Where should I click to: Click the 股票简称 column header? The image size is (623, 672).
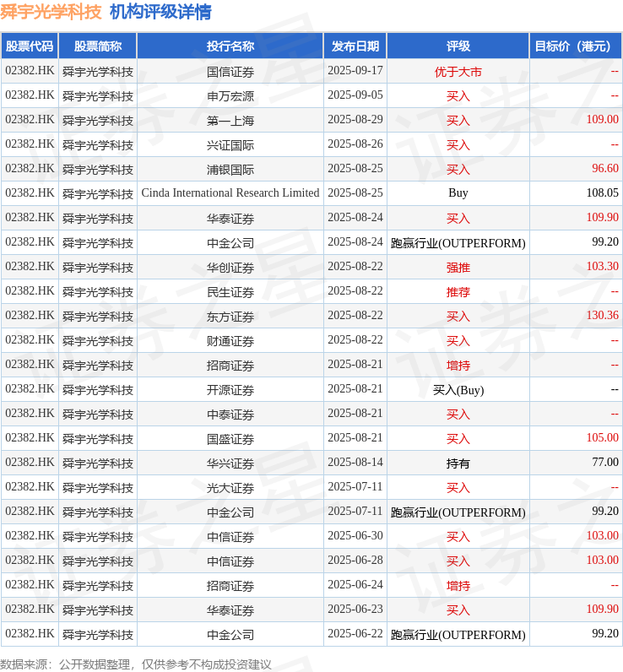point(98,46)
